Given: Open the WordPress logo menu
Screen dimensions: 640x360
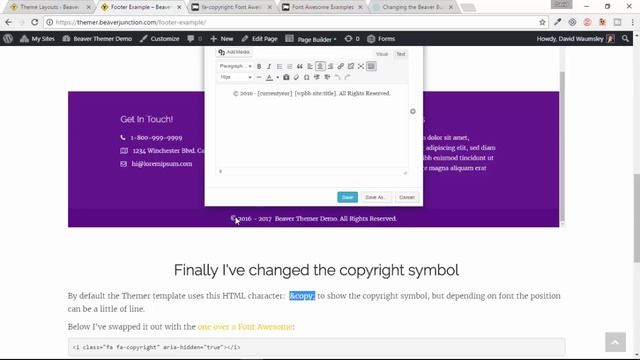Looking at the screenshot, I should [x=8, y=39].
